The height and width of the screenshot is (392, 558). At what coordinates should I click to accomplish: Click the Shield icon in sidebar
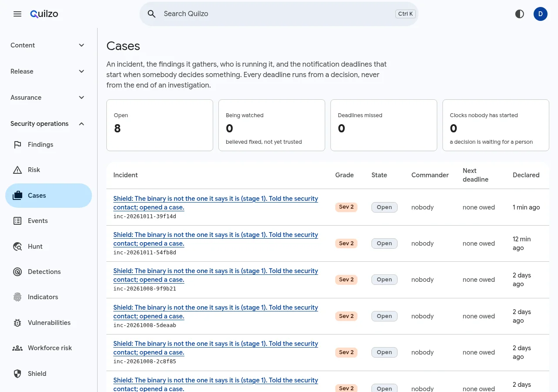(x=17, y=374)
